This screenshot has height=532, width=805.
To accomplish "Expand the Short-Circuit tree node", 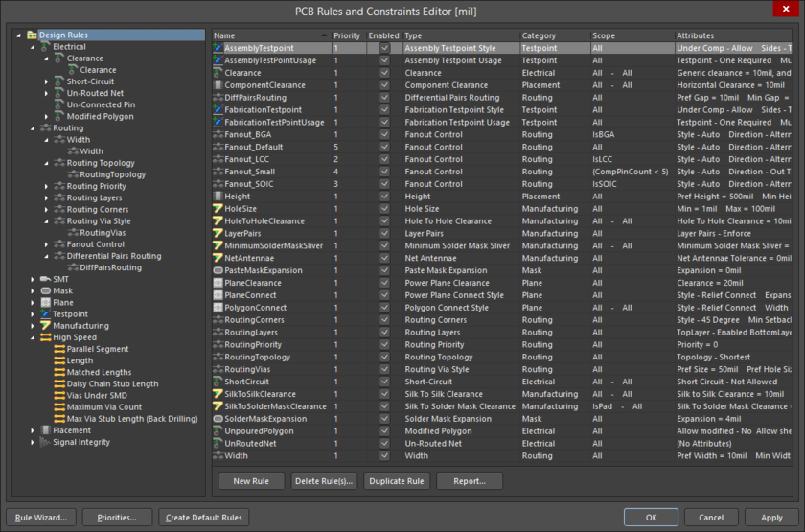I will (46, 81).
